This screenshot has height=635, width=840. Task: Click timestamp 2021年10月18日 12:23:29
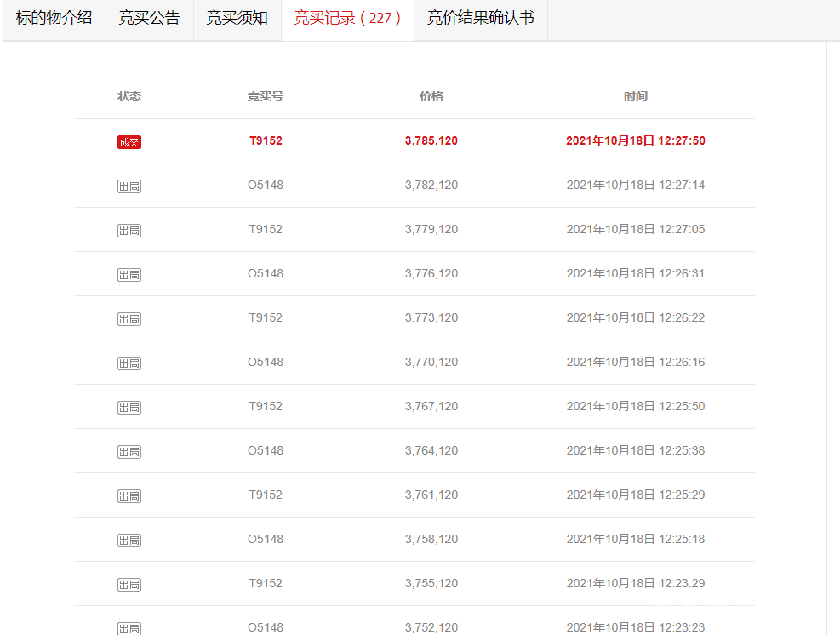636,583
